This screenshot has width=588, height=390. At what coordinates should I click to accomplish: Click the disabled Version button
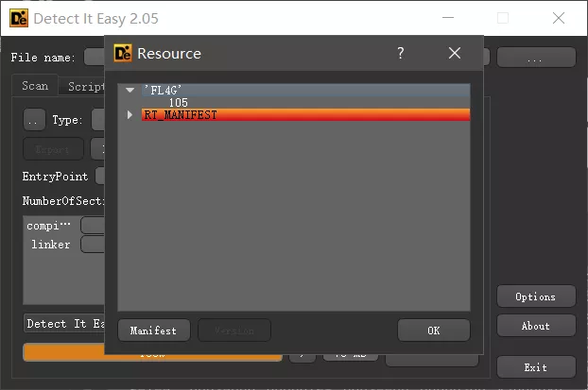click(234, 331)
